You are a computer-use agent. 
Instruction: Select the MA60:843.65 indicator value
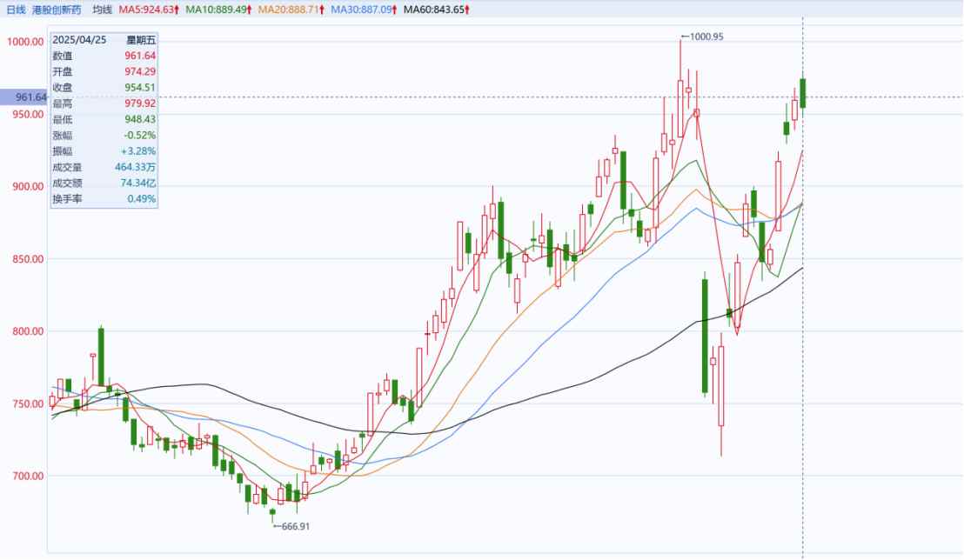(x=437, y=10)
